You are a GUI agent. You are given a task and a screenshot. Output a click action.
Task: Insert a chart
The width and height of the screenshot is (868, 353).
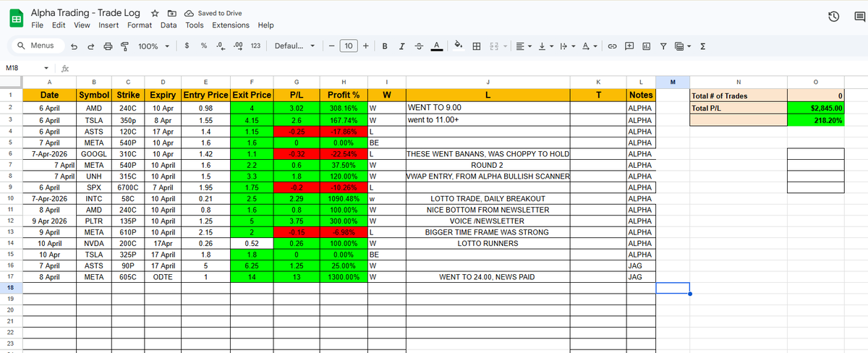(646, 46)
